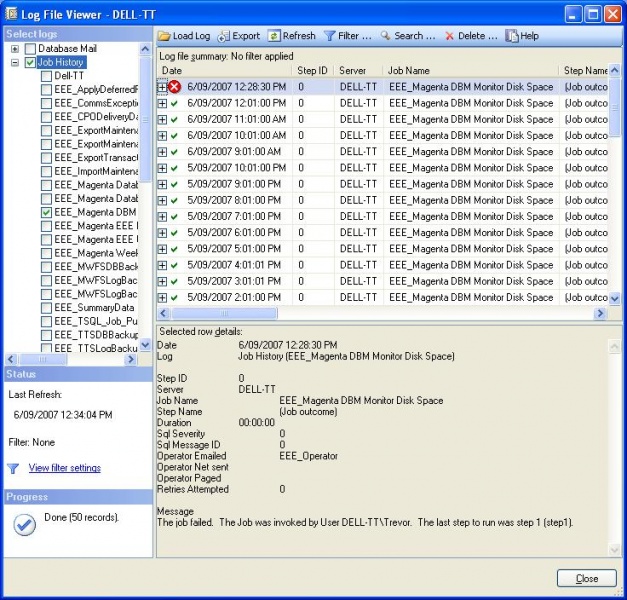Collapse the Job History tree node

pyautogui.click(x=15, y=62)
